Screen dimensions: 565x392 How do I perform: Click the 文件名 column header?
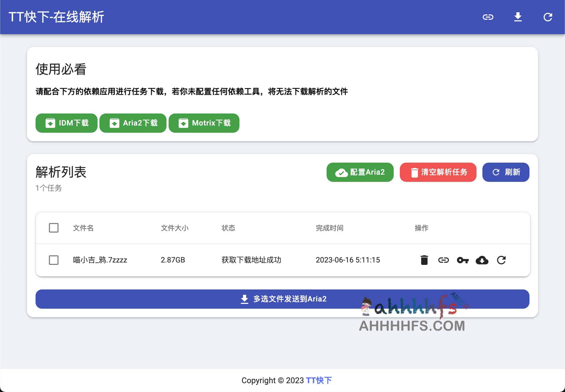pos(83,228)
